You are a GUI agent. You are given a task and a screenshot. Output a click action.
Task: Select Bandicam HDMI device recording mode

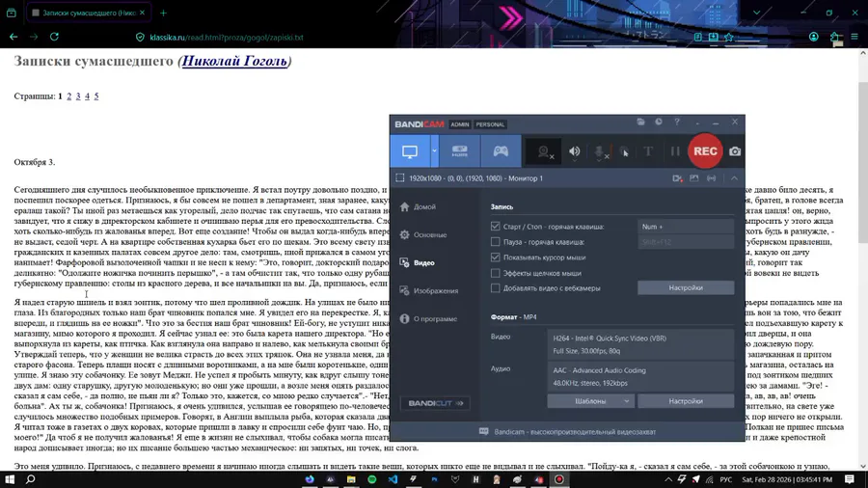point(459,151)
